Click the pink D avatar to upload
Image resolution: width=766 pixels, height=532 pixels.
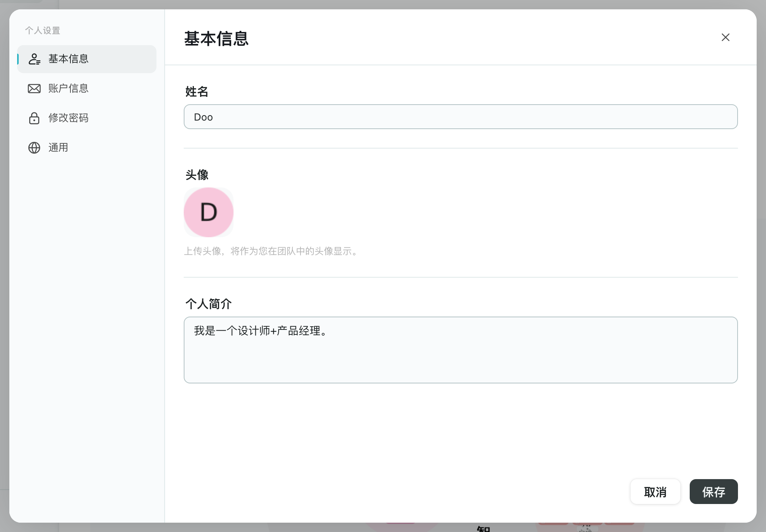point(209,212)
